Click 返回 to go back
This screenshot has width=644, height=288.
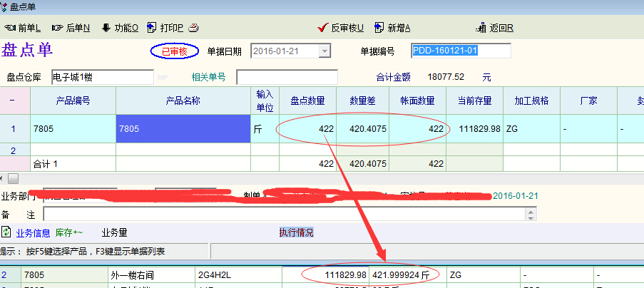[496, 28]
